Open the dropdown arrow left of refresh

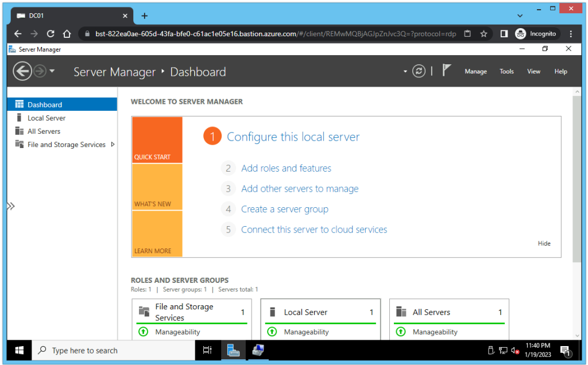pyautogui.click(x=405, y=71)
